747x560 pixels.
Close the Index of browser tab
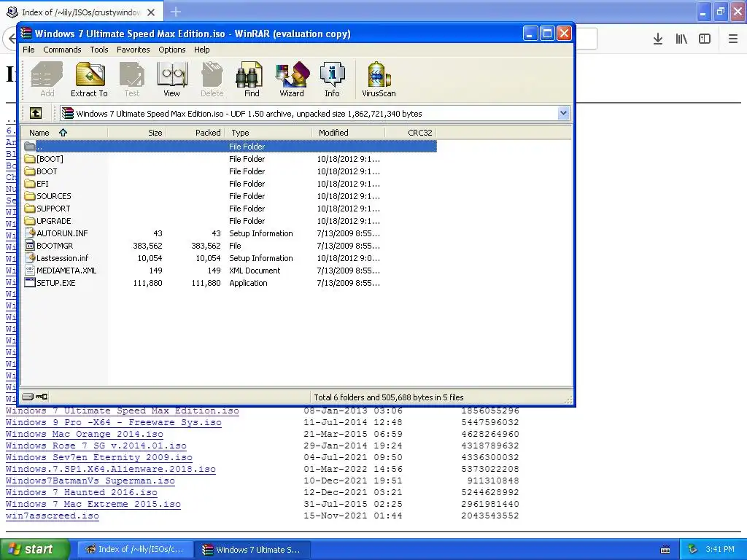151,12
